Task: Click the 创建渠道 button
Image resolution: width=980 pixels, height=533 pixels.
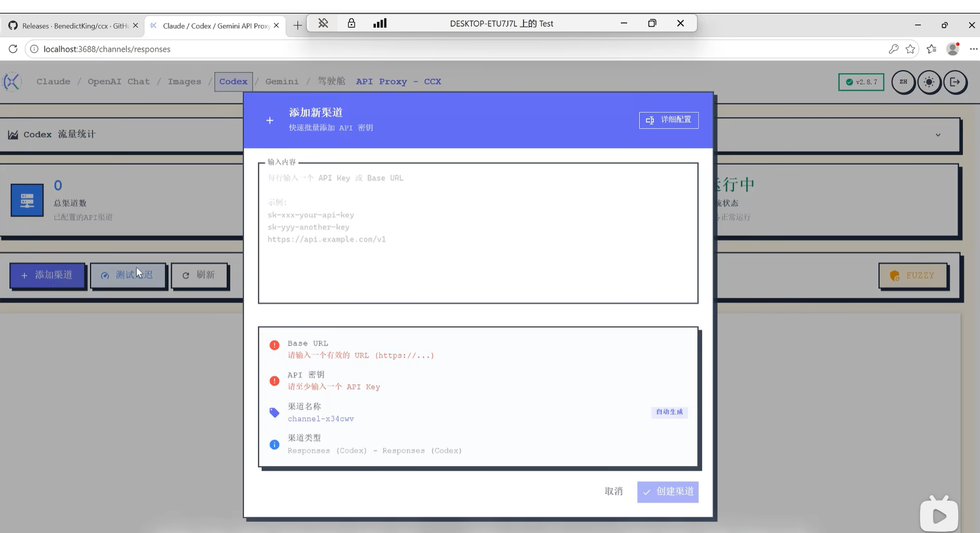Action: tap(668, 492)
